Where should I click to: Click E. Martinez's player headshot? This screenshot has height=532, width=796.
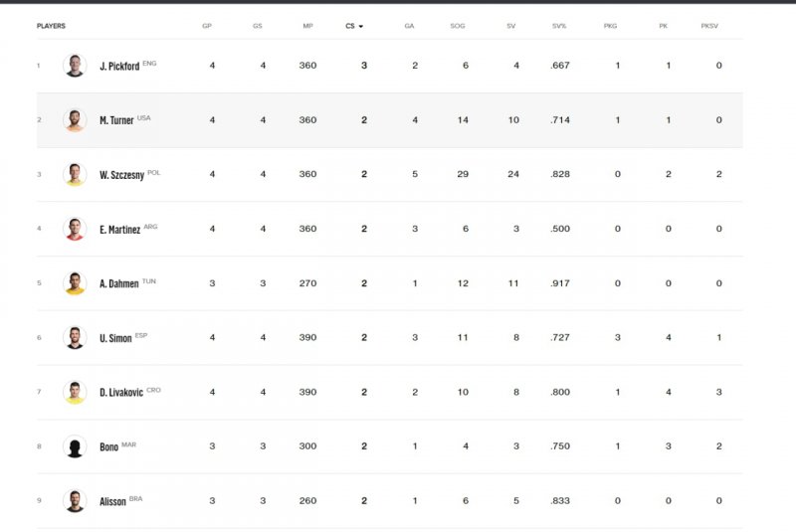point(75,229)
